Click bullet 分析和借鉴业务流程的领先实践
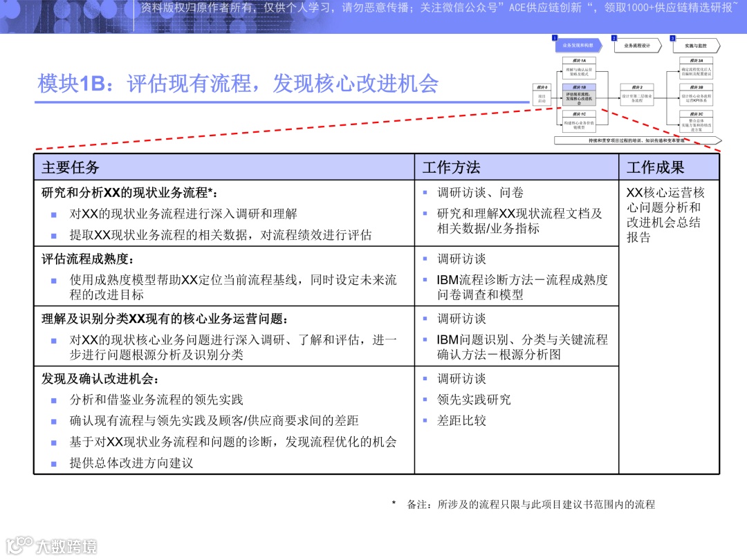747x560 pixels. pos(156,400)
